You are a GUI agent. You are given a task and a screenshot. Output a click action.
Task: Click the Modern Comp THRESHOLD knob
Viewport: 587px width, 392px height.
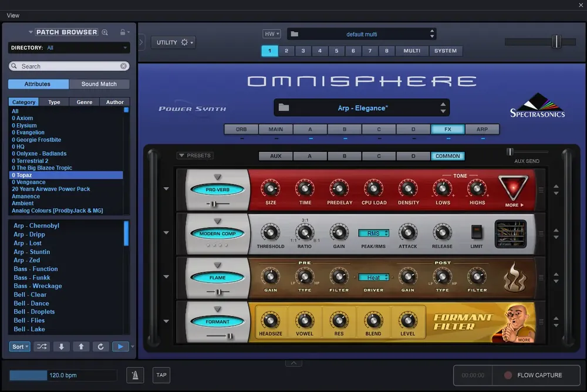pos(270,232)
